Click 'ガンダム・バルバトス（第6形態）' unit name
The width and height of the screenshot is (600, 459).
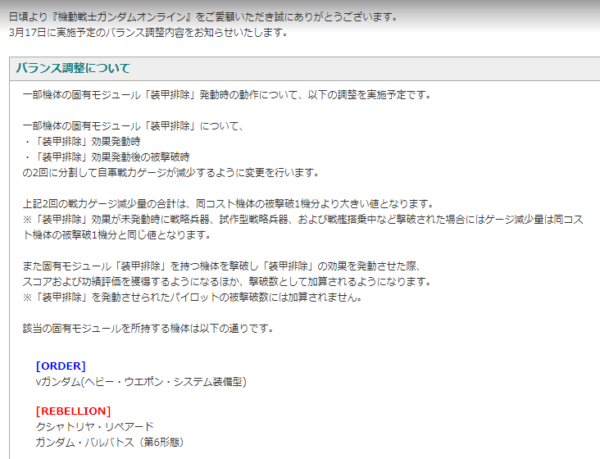pyautogui.click(x=109, y=442)
